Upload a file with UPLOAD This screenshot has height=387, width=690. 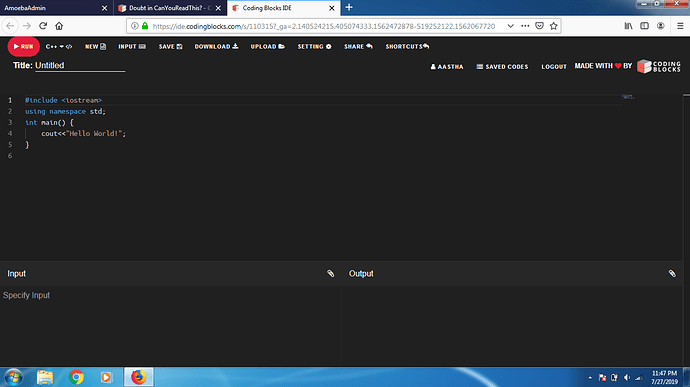pos(268,46)
